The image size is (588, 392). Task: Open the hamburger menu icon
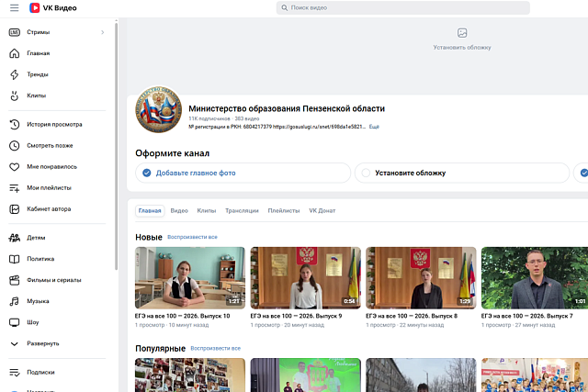click(x=15, y=8)
